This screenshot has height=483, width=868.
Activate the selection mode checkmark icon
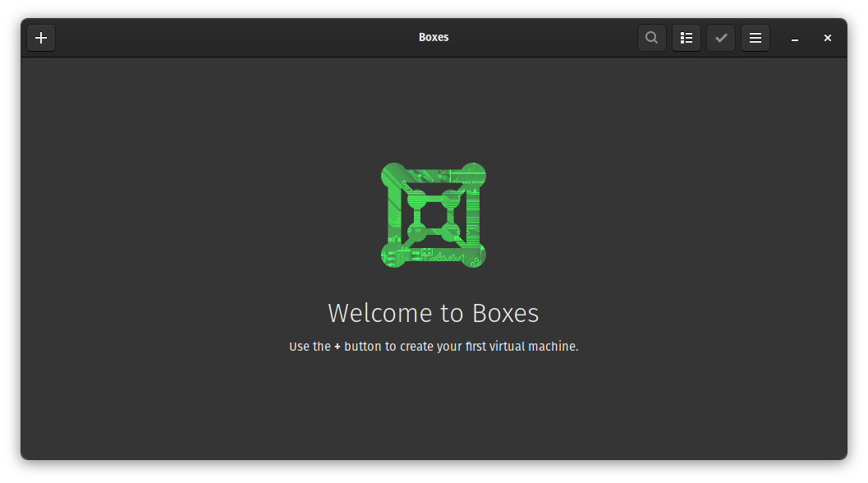pyautogui.click(x=720, y=37)
